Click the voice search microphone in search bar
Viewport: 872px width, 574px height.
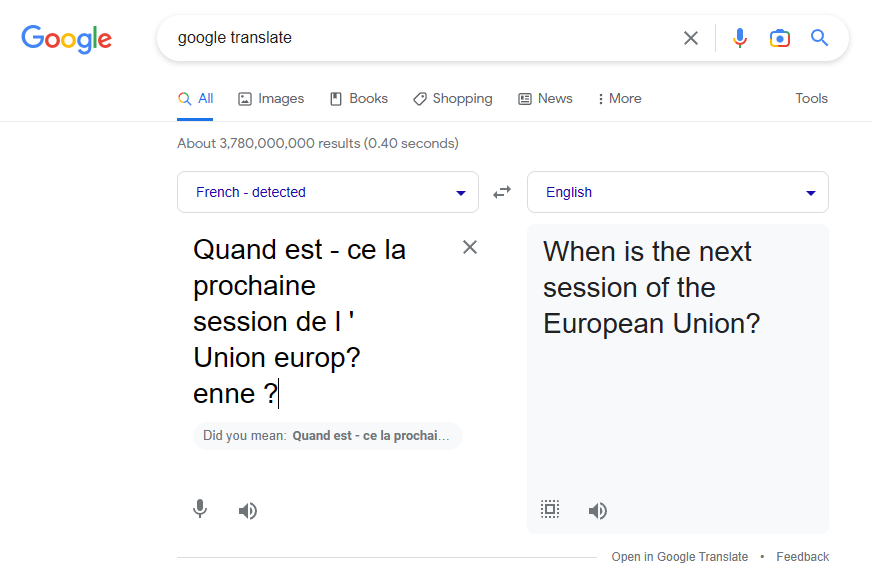pos(740,38)
